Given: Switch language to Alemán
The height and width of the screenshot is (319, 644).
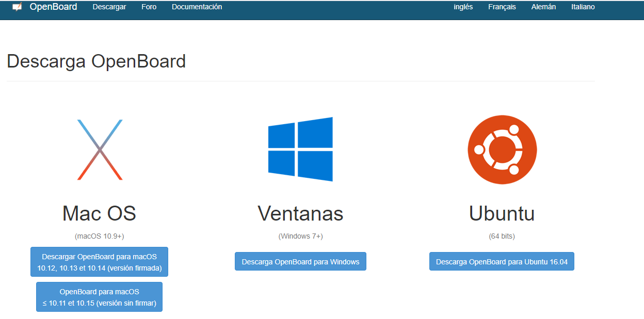Looking at the screenshot, I should coord(544,7).
